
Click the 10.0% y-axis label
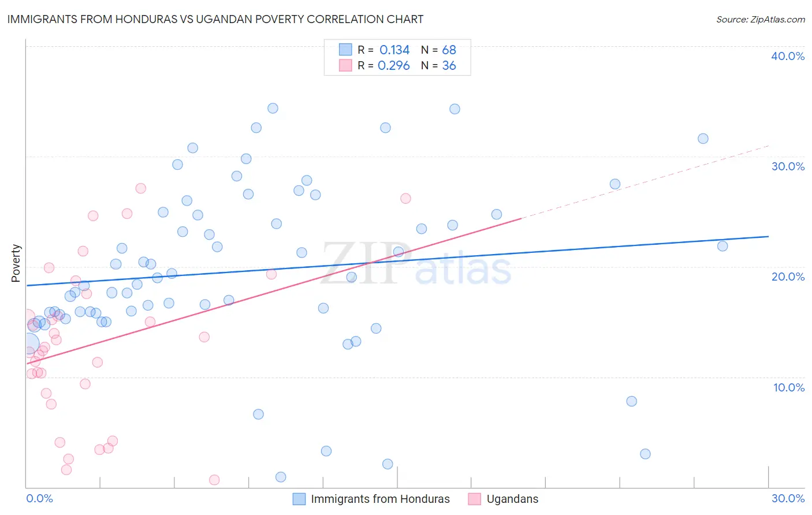coord(789,387)
